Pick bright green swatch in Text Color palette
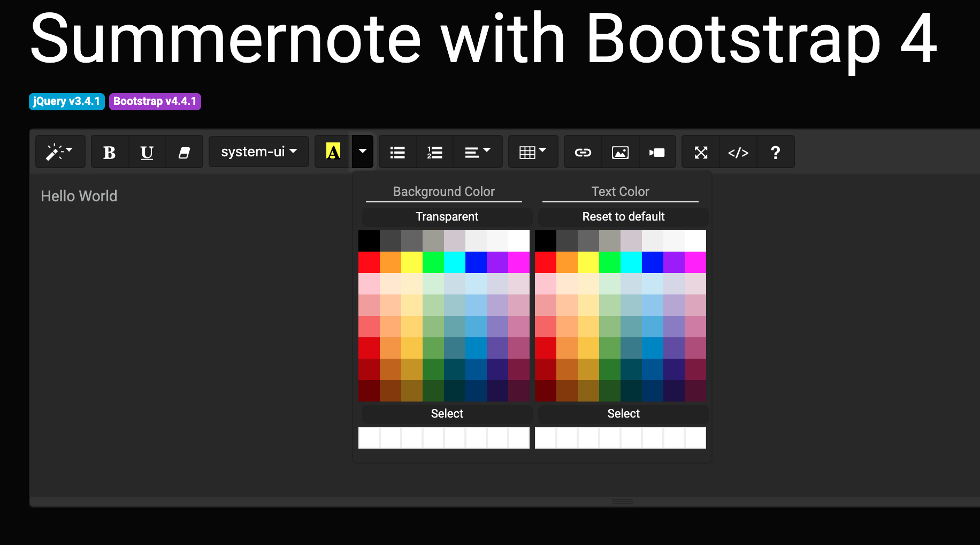 [610, 262]
